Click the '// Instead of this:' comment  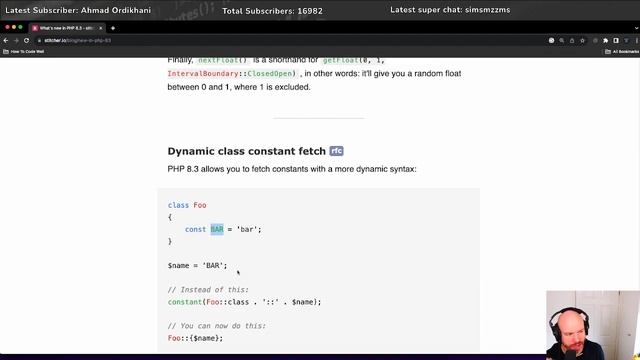pos(208,290)
